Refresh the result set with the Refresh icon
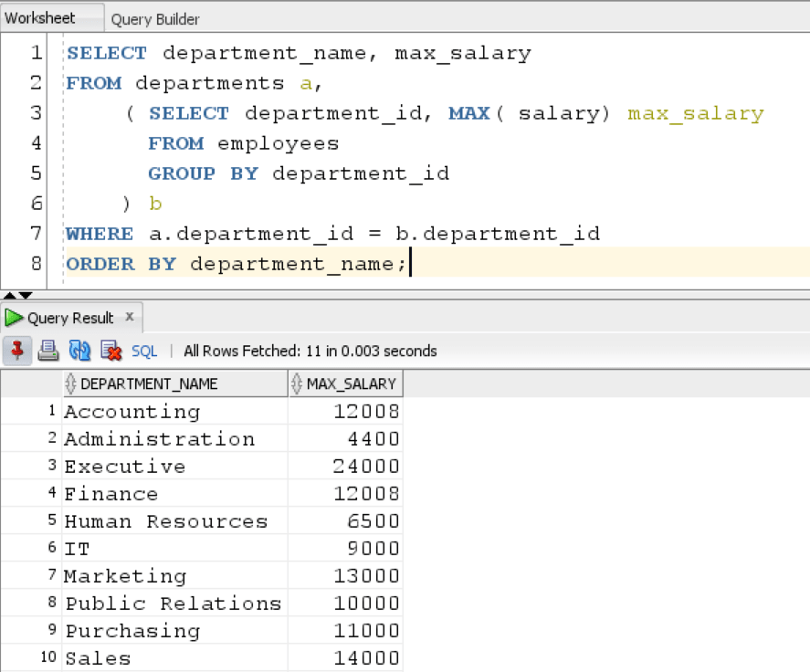Viewport: 810px width, 672px height. (x=80, y=351)
